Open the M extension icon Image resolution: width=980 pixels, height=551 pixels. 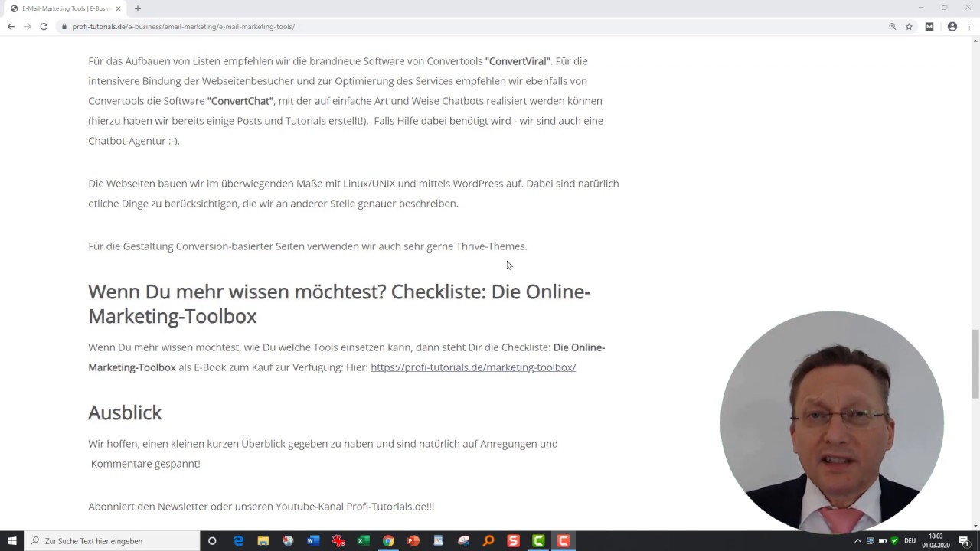(929, 26)
